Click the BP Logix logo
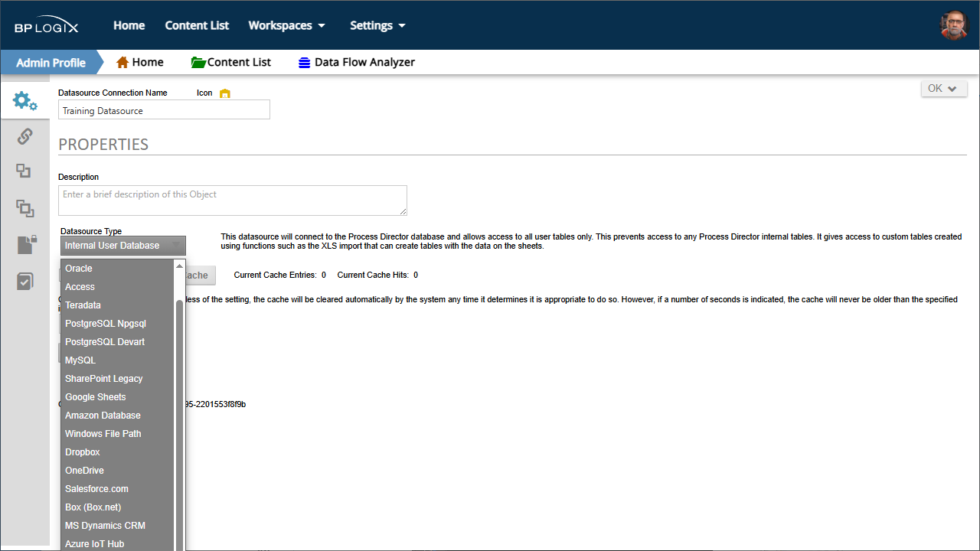This screenshot has height=551, width=980. click(x=46, y=25)
